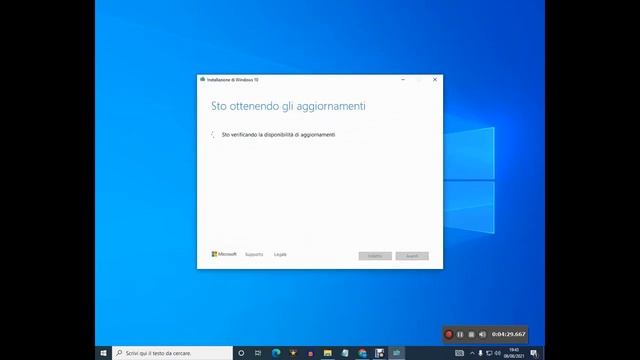
Task: Pause the screen recording
Action: pos(460,334)
